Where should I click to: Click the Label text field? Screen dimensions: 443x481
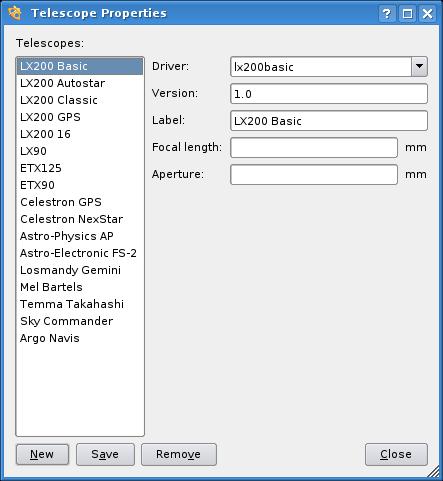click(x=329, y=121)
